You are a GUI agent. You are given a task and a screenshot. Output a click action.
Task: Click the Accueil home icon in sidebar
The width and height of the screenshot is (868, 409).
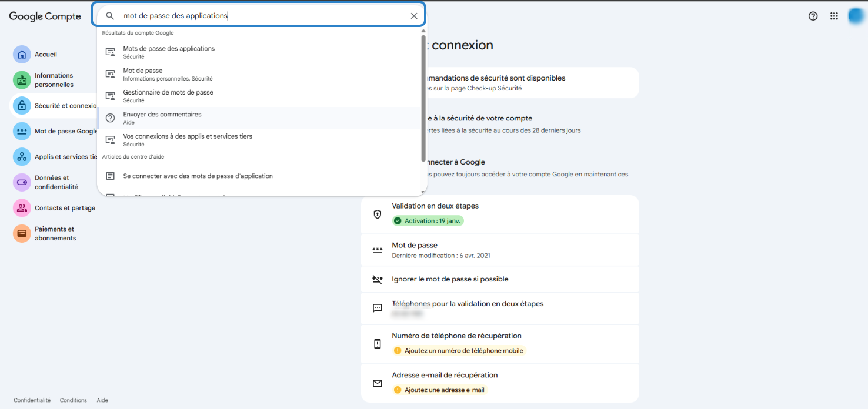click(x=22, y=54)
